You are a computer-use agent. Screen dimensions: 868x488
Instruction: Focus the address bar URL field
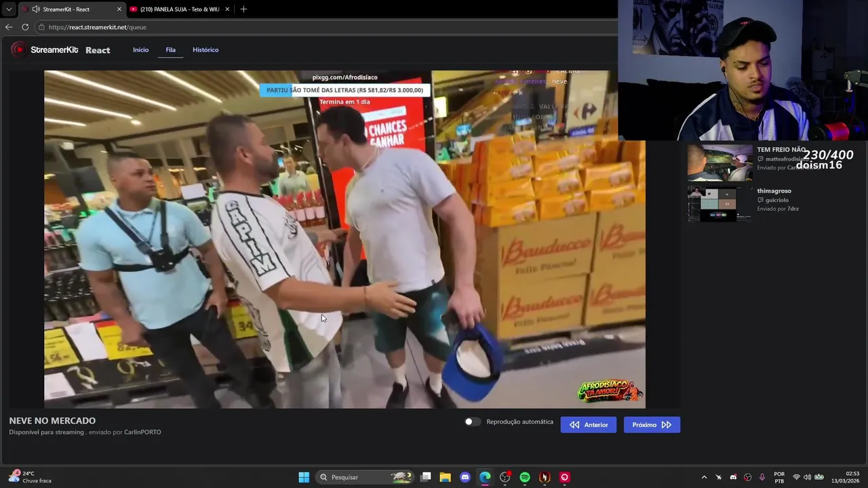point(325,27)
